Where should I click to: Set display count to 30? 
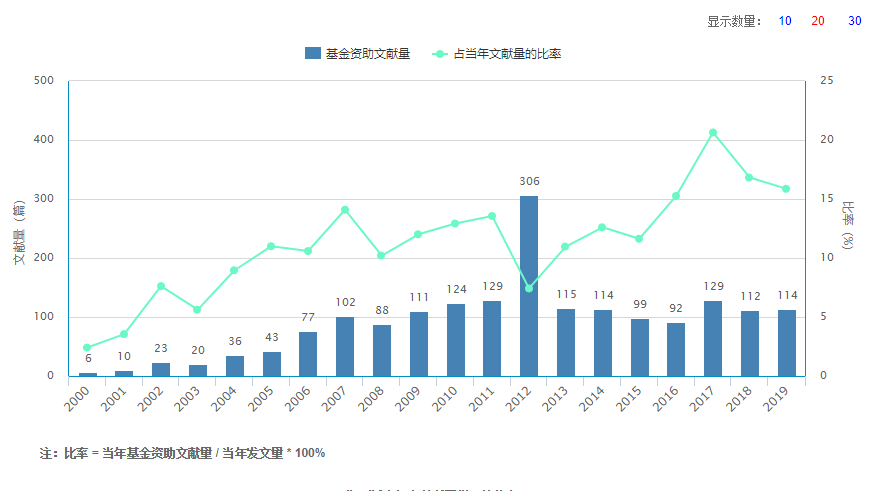pos(855,21)
